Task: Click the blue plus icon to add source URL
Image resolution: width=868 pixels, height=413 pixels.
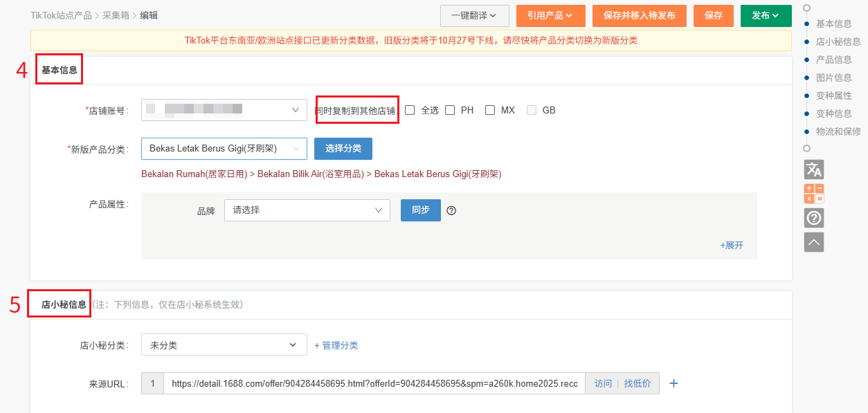Action: pyautogui.click(x=673, y=383)
